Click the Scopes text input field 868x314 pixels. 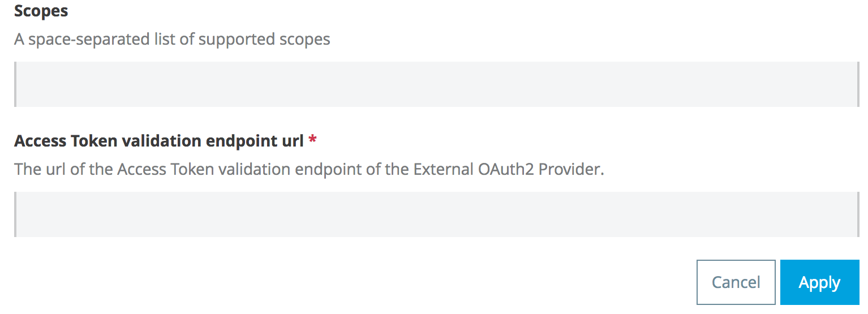(436, 84)
